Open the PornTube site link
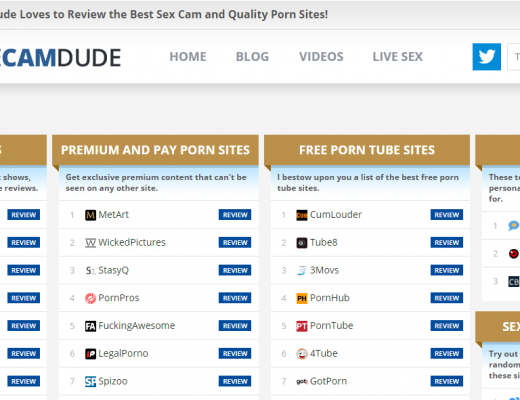Screen dimensions: 520x400 (x=331, y=326)
